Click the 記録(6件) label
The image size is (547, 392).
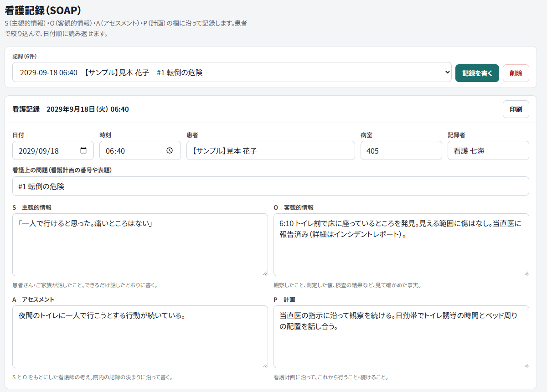[24, 56]
